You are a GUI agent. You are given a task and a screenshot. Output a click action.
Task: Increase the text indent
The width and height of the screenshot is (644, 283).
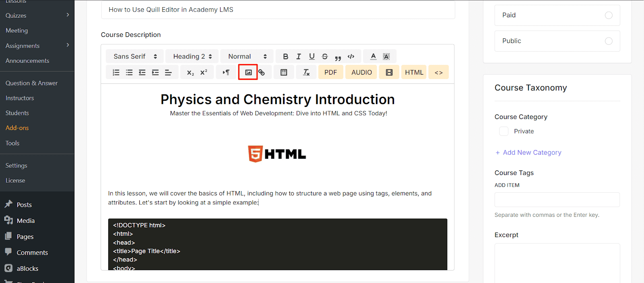click(155, 73)
